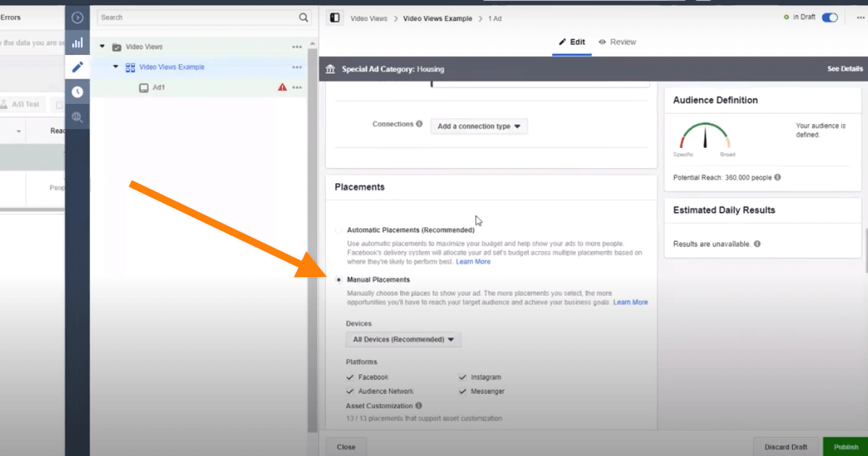Viewport: 868px width, 456px height.
Task: Uncheck the Audience Network checkbox
Action: click(350, 392)
